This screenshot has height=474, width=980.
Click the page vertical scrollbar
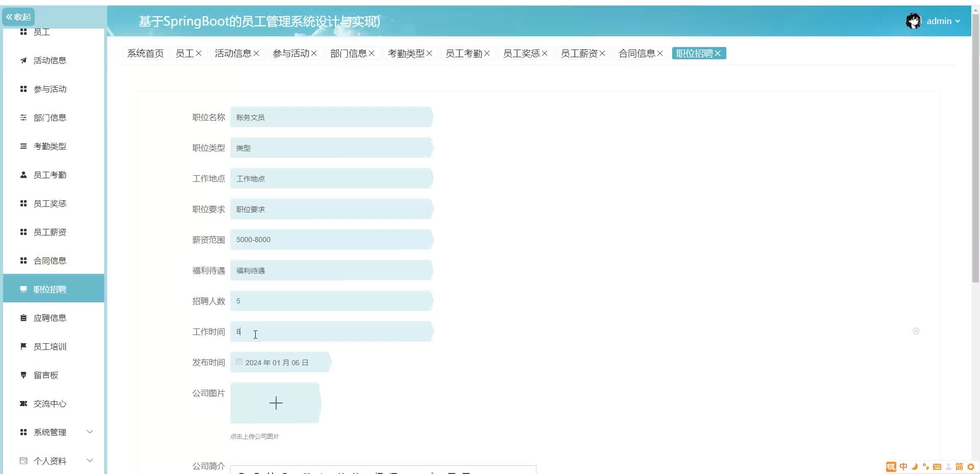click(x=975, y=153)
